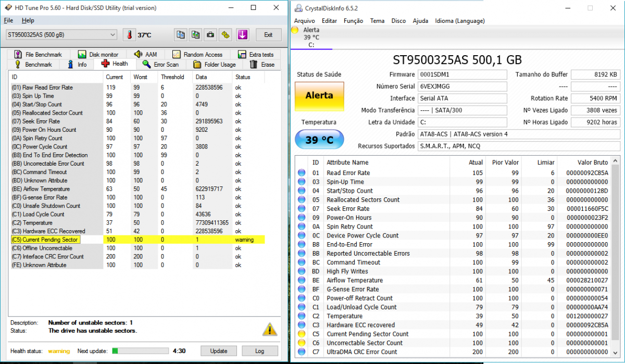Switch to the Folder Usage tab
The image size is (625, 364).
tap(215, 65)
